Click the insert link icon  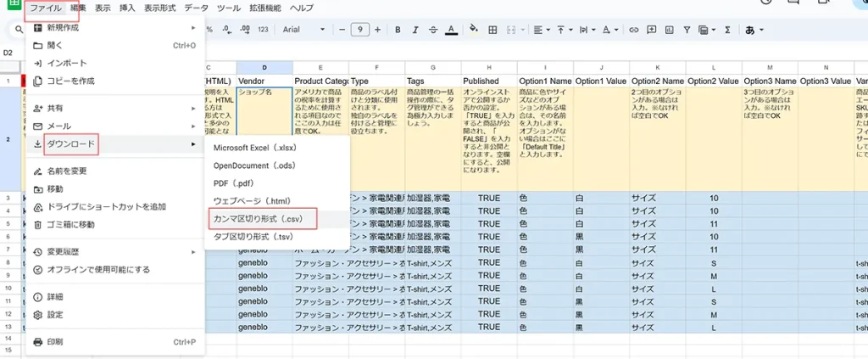pyautogui.click(x=634, y=30)
